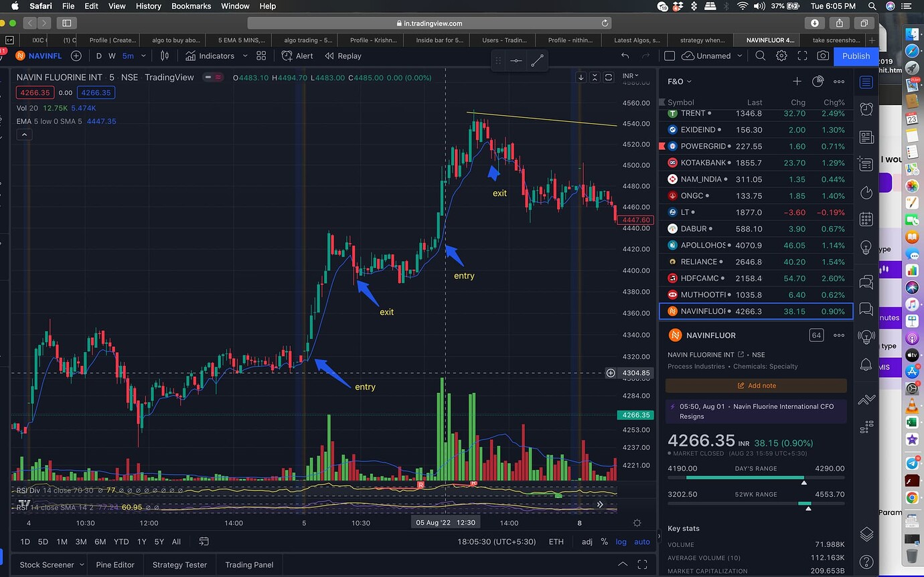924x577 pixels.
Task: Toggle percent scale
Action: coord(605,542)
